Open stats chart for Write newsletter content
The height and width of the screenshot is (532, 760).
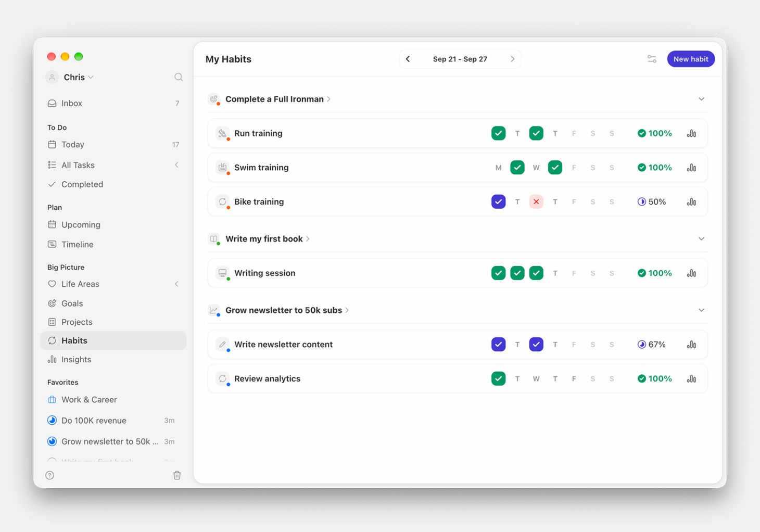pos(691,344)
